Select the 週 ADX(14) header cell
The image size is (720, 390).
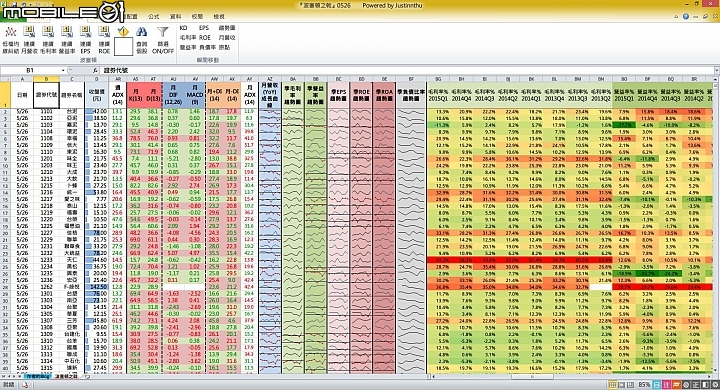(x=118, y=95)
